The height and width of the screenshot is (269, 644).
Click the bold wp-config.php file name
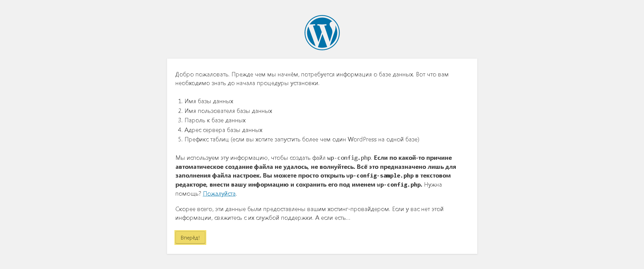point(399,185)
